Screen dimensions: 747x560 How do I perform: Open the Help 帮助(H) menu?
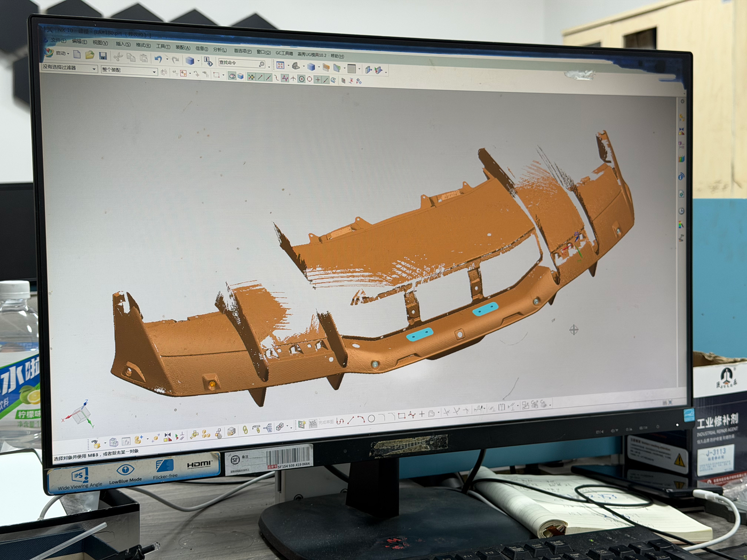[337, 56]
